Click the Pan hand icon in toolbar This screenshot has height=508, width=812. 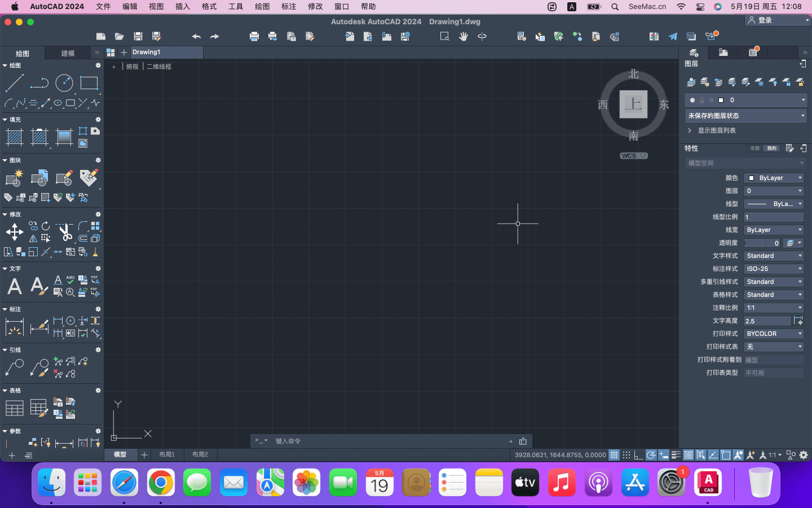463,37
